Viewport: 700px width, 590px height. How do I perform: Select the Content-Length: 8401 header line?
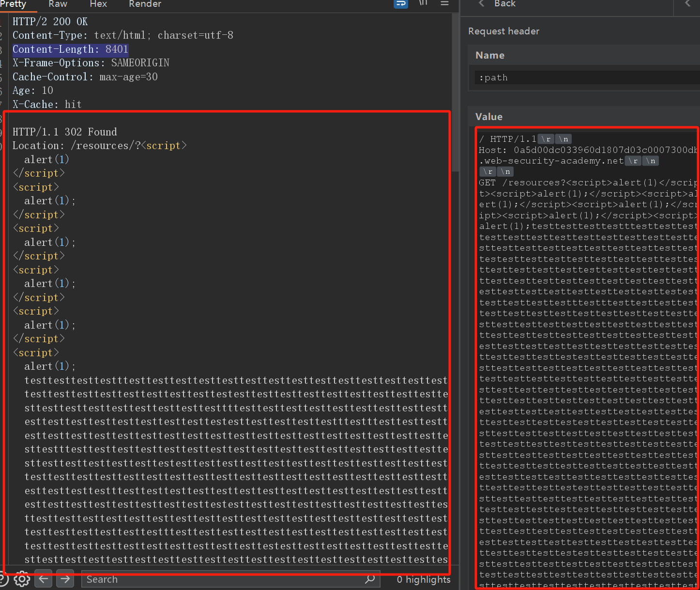click(70, 49)
